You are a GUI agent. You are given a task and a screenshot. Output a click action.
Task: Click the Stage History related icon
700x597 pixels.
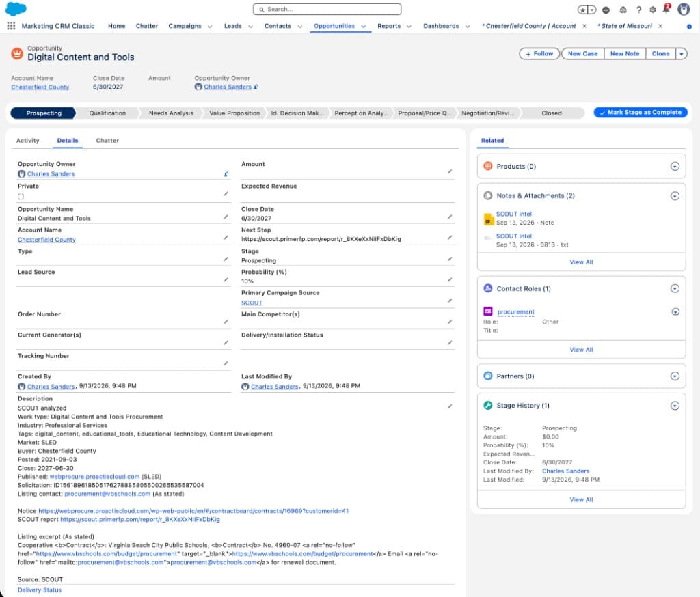(x=488, y=405)
